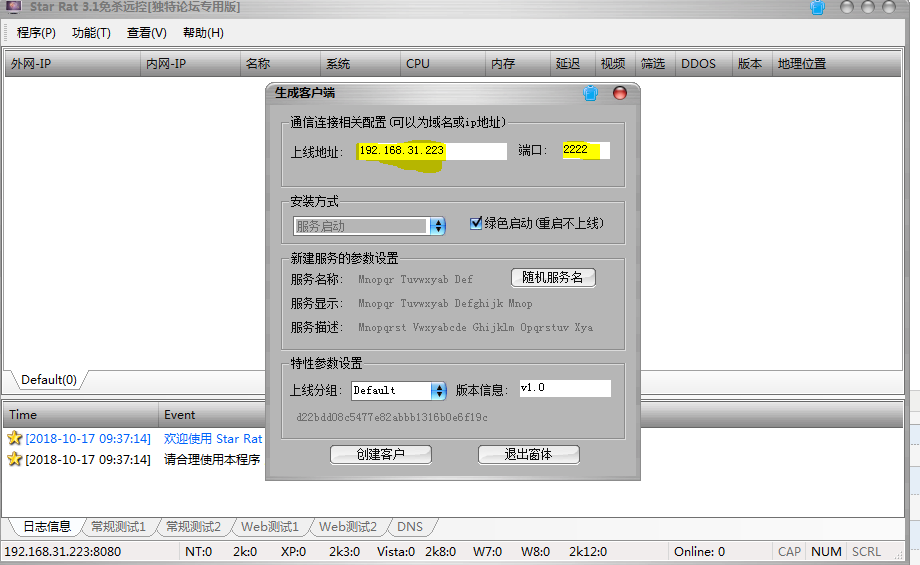This screenshot has width=920, height=565.
Task: Switch to the 日志信息 tab
Action: pyautogui.click(x=47, y=526)
